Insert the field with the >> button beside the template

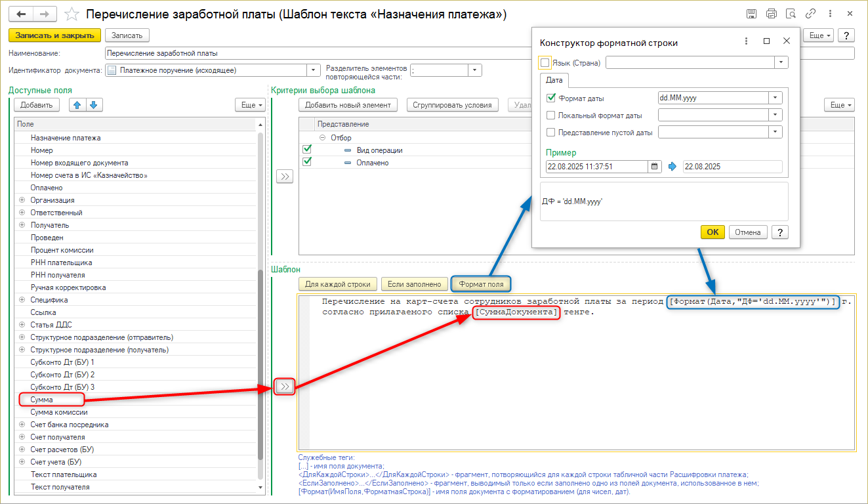[x=285, y=387]
